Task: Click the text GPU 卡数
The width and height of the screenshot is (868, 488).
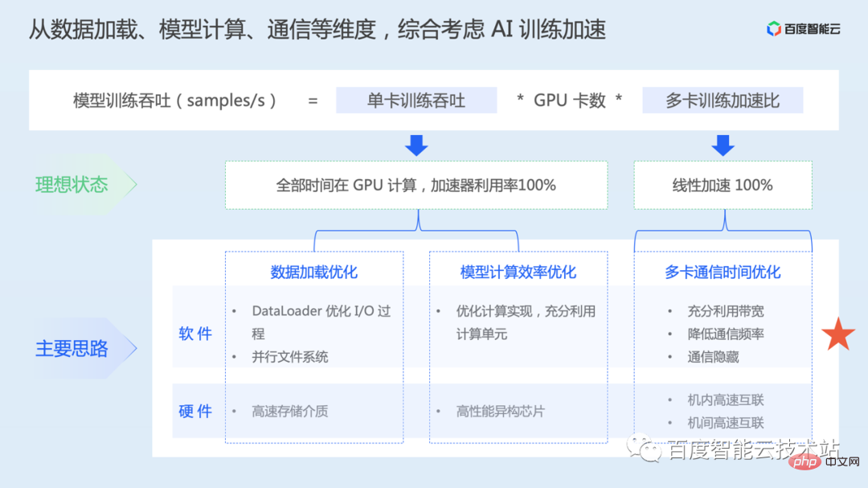Action: coord(569,100)
